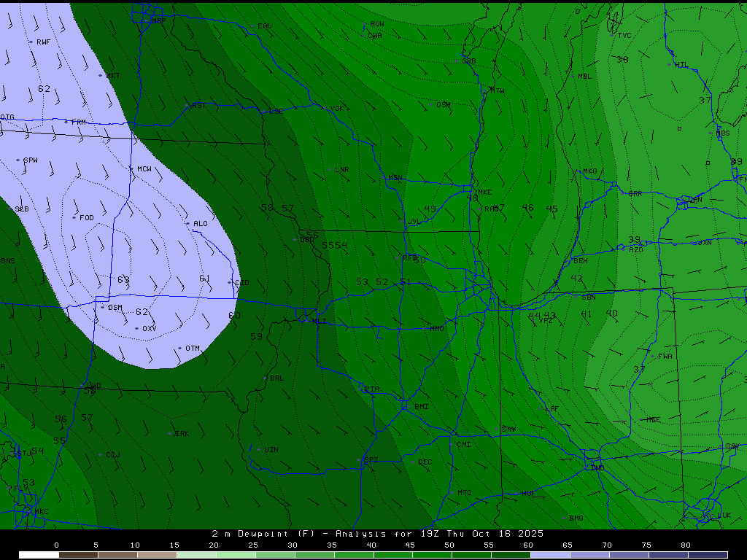Click the MIE station label
The width and height of the screenshot is (747, 560).
(654, 420)
